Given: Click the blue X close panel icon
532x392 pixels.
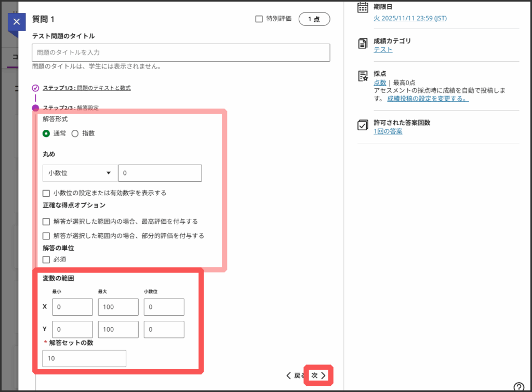Looking at the screenshot, I should [x=17, y=22].
